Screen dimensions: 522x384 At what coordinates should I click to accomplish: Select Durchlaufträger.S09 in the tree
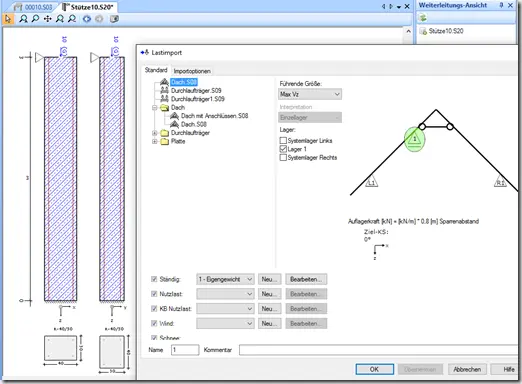click(x=196, y=90)
